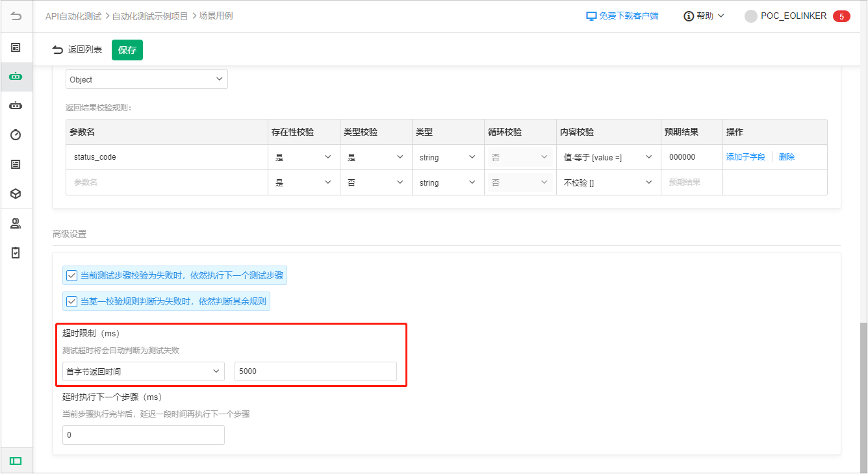Screen dimensions: 868x474
Task: Click the monitor icon next to download client
Action: [x=591, y=16]
